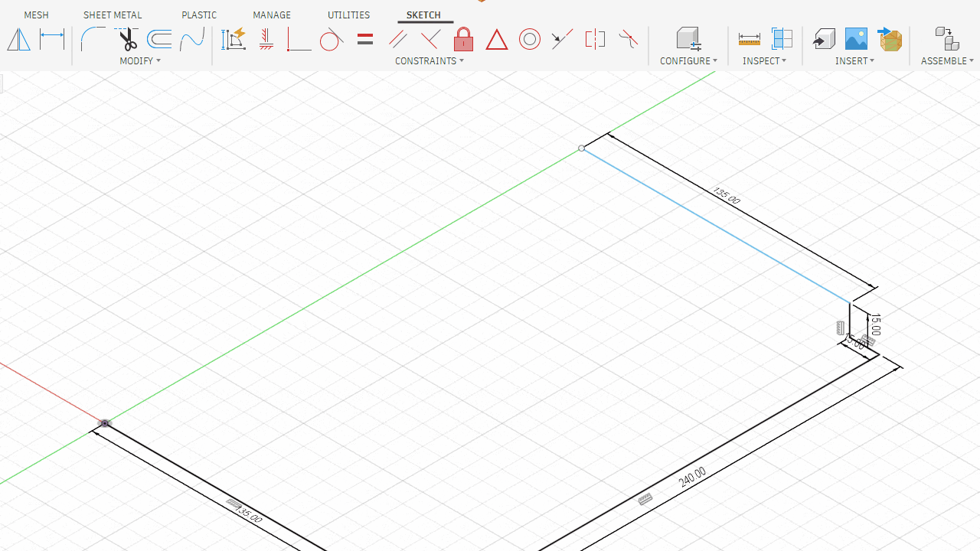Apply the Parallel constraint

point(398,39)
